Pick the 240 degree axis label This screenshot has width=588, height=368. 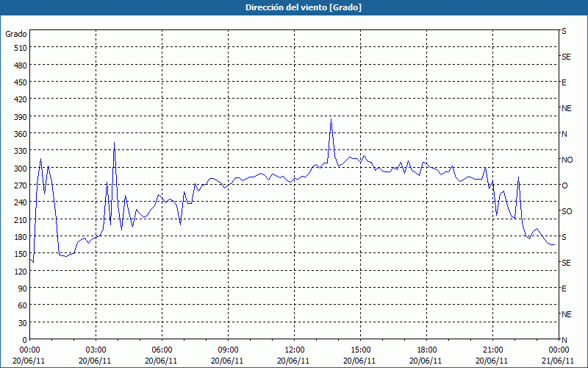(21, 203)
